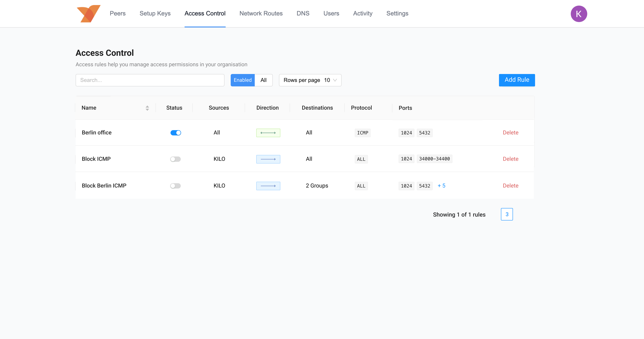The image size is (644, 339).
Task: Open the user profile avatar K
Action: pyautogui.click(x=579, y=14)
